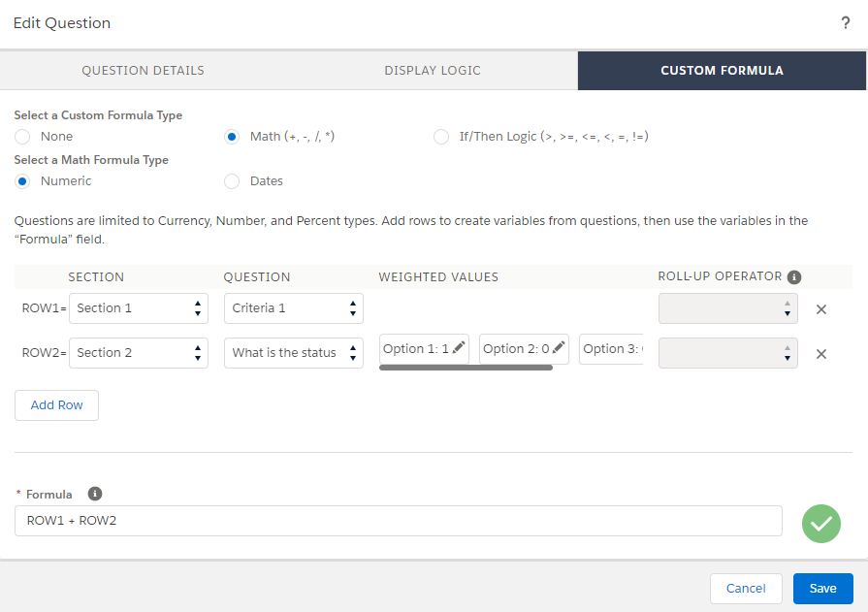The height and width of the screenshot is (612, 868).
Task: Remove ROW2 with its X icon
Action: (x=820, y=354)
